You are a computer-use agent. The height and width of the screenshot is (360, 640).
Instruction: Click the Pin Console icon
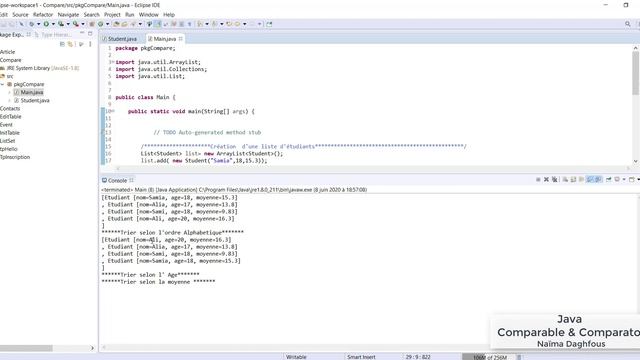609,180
